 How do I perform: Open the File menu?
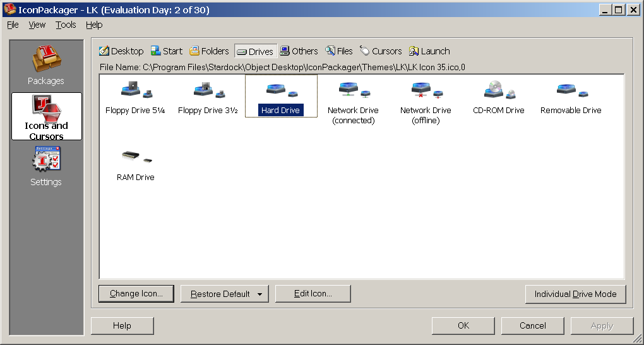click(x=13, y=25)
